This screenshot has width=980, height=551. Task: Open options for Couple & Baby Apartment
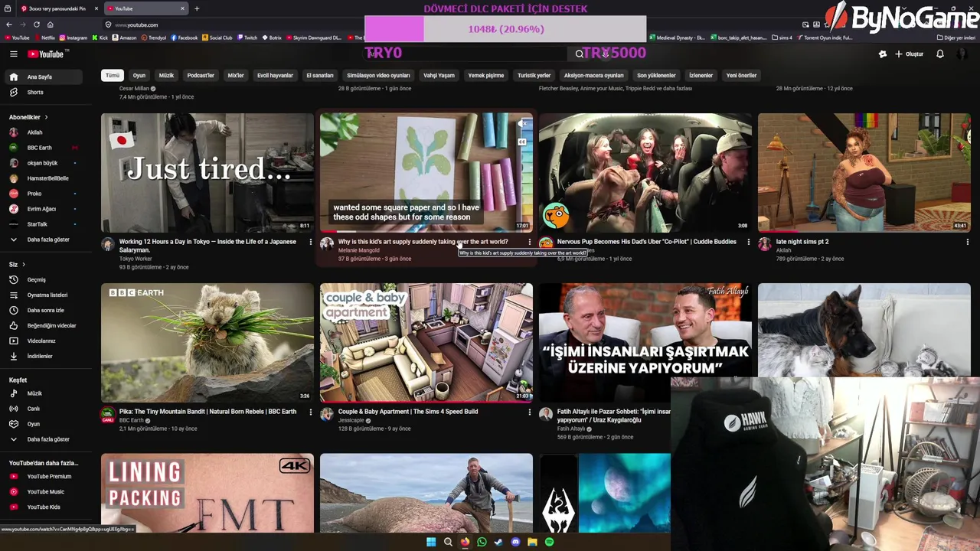529,412
